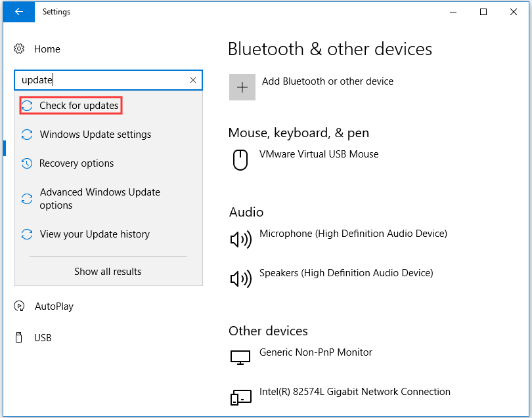Select Speakers High Definition Audio Device
The width and height of the screenshot is (532, 418).
coord(346,273)
